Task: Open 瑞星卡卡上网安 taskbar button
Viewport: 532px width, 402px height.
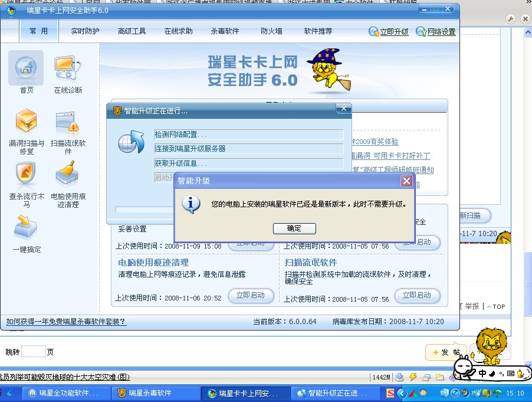Action: [x=245, y=393]
